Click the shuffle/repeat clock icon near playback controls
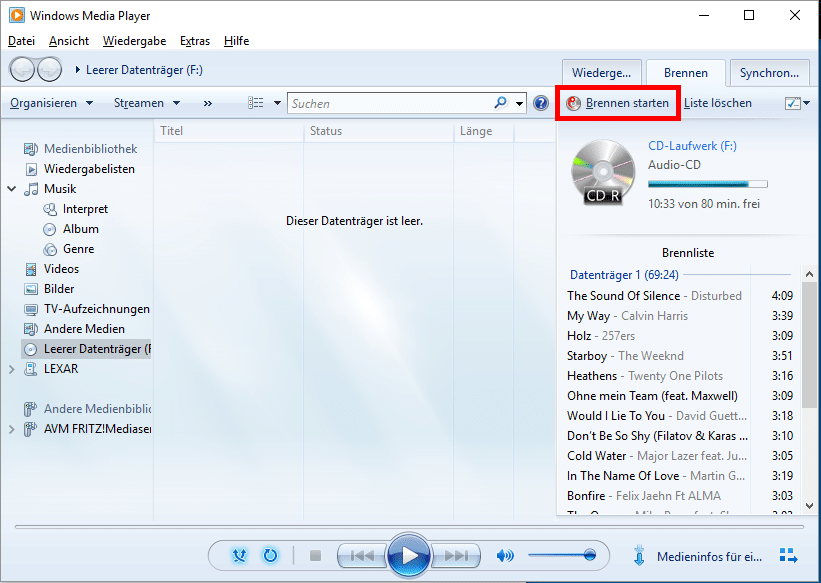The image size is (821, 583). point(269,555)
